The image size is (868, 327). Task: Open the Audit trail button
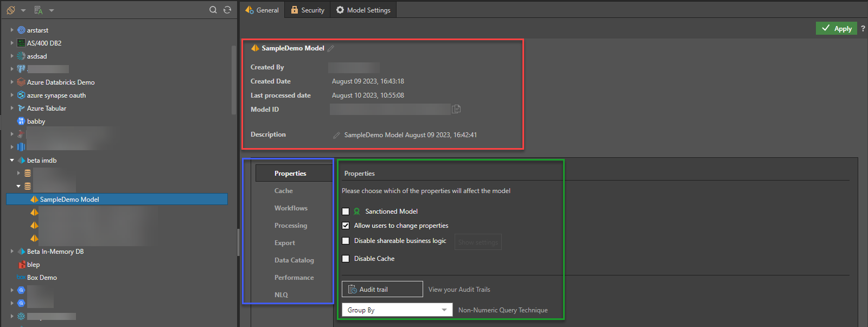(382, 289)
